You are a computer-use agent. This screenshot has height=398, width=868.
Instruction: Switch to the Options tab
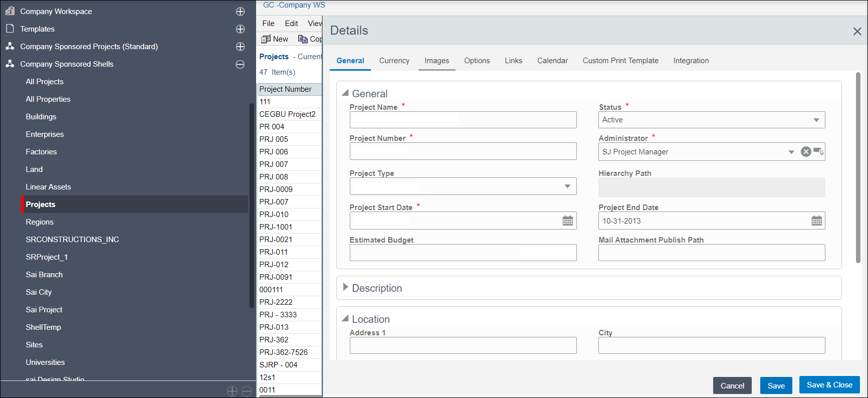tap(477, 61)
